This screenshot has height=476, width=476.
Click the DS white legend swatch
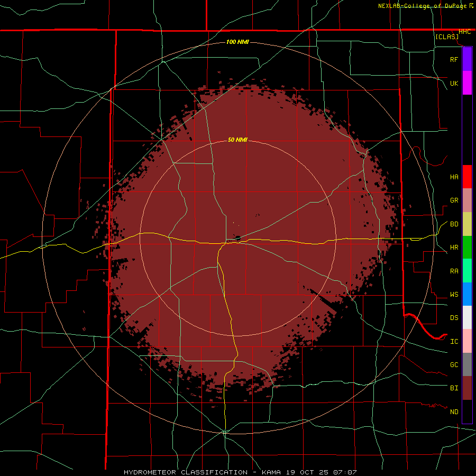tap(467, 317)
